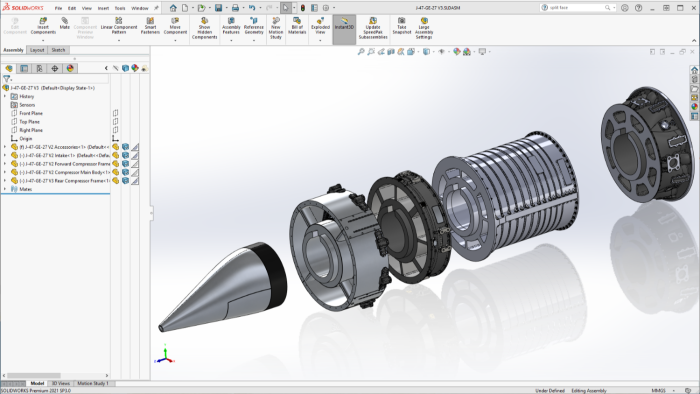Image resolution: width=700 pixels, height=394 pixels.
Task: Click the Rebuild traffic light icon
Action: [x=303, y=8]
